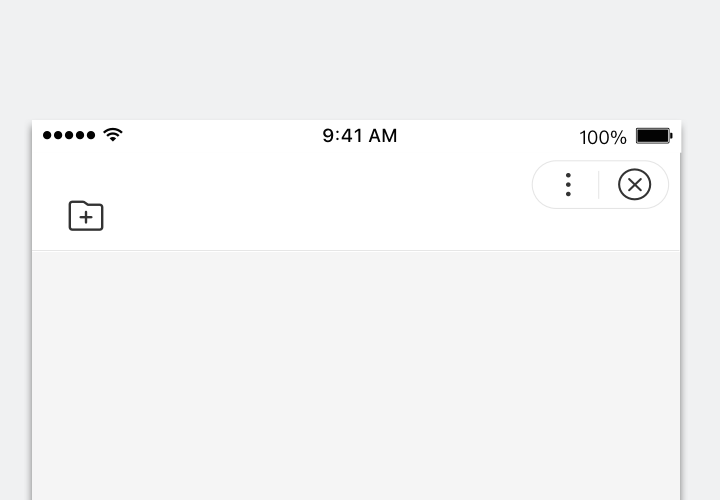Click the first signal strength dot

point(48,135)
